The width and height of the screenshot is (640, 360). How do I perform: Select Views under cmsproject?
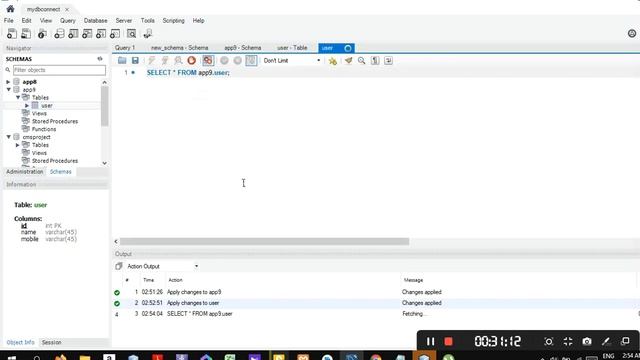click(39, 153)
